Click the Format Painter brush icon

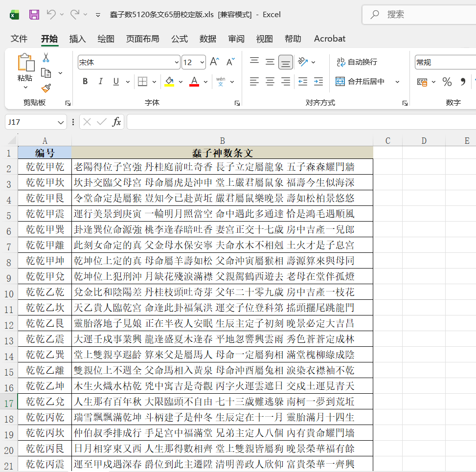click(46, 88)
